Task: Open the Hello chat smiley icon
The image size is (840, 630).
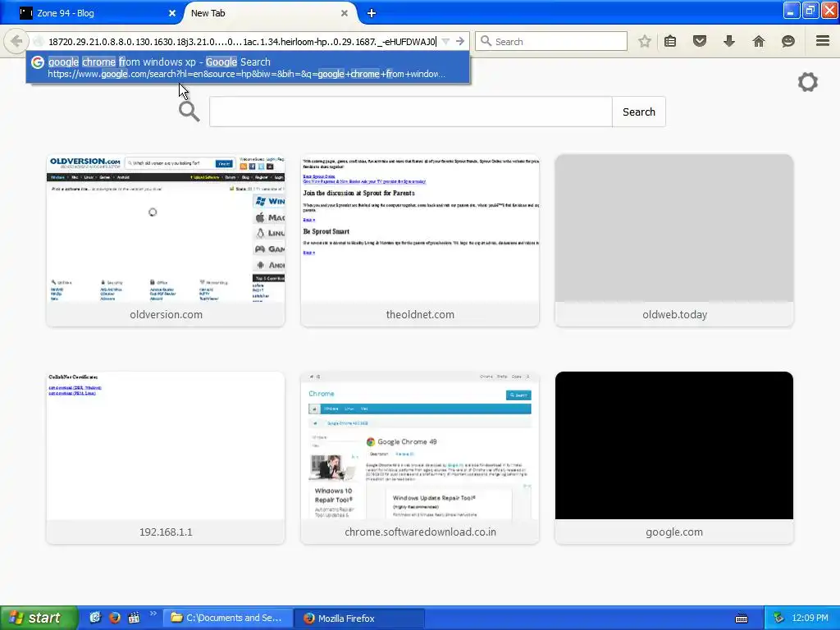Action: [788, 41]
